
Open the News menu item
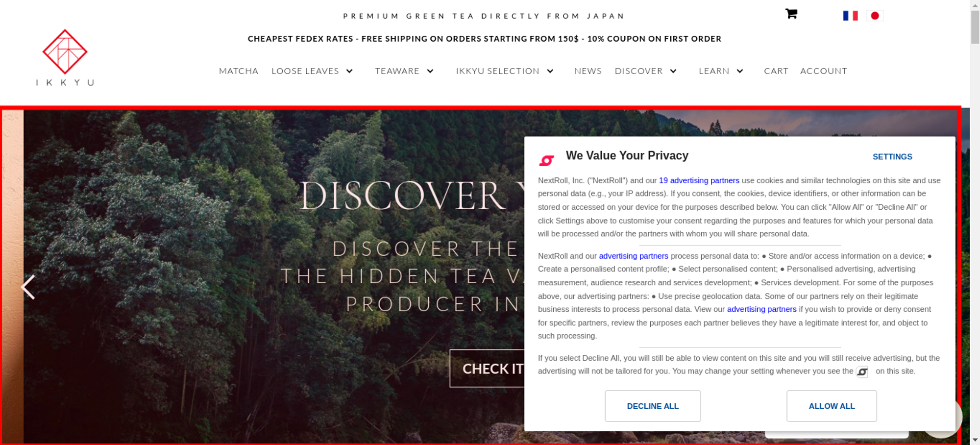pos(588,71)
